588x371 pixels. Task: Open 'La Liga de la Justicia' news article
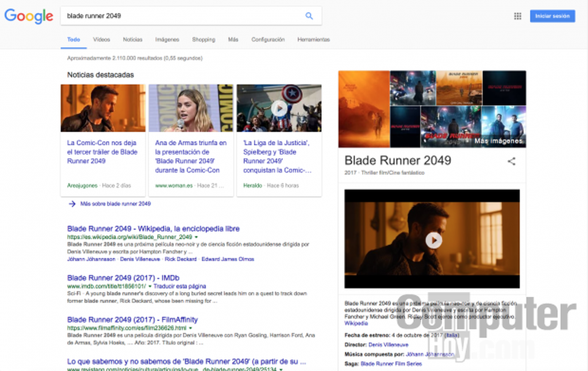coord(277,156)
